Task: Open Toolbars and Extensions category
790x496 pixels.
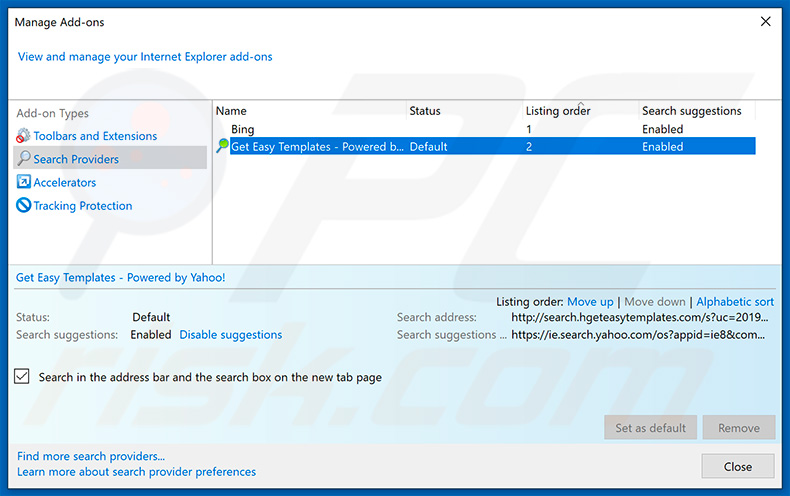Action: 95,136
